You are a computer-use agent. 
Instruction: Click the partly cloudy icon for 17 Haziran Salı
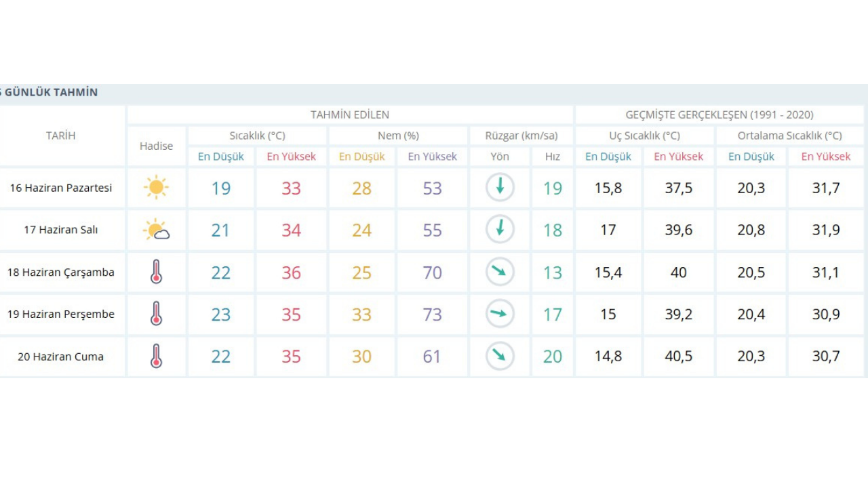(x=156, y=230)
